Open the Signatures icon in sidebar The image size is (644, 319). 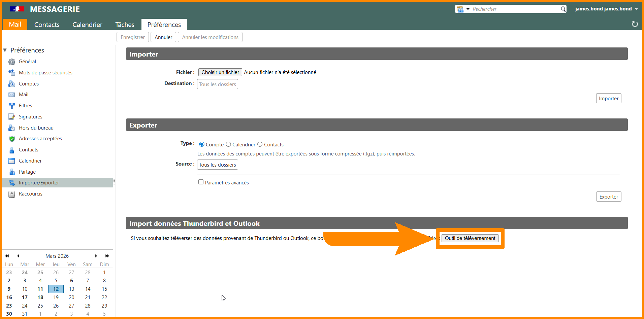12,117
